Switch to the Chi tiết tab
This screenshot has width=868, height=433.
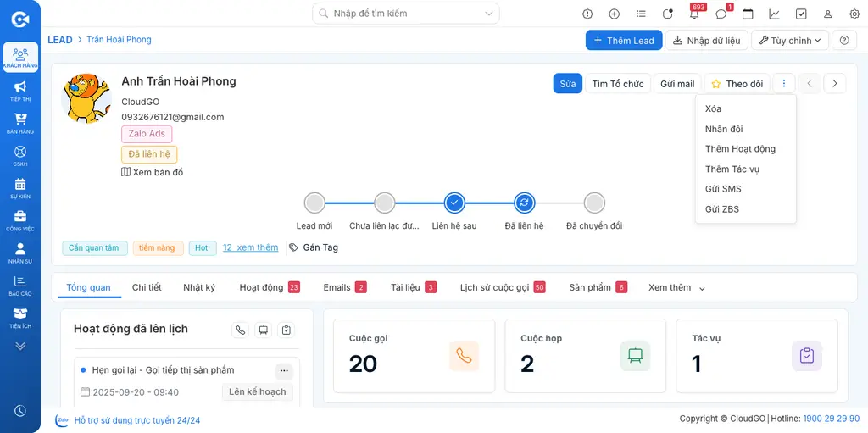(147, 287)
